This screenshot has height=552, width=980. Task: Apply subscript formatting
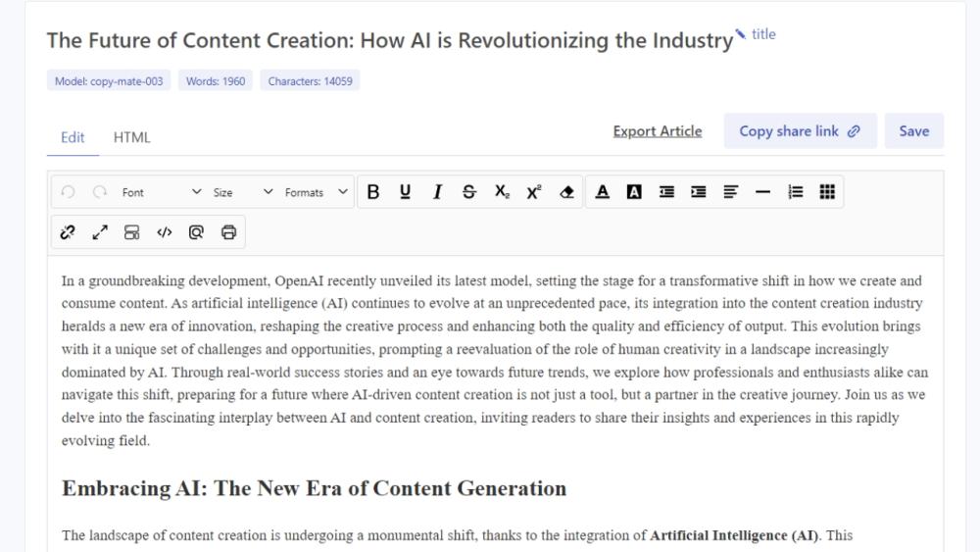pyautogui.click(x=502, y=192)
